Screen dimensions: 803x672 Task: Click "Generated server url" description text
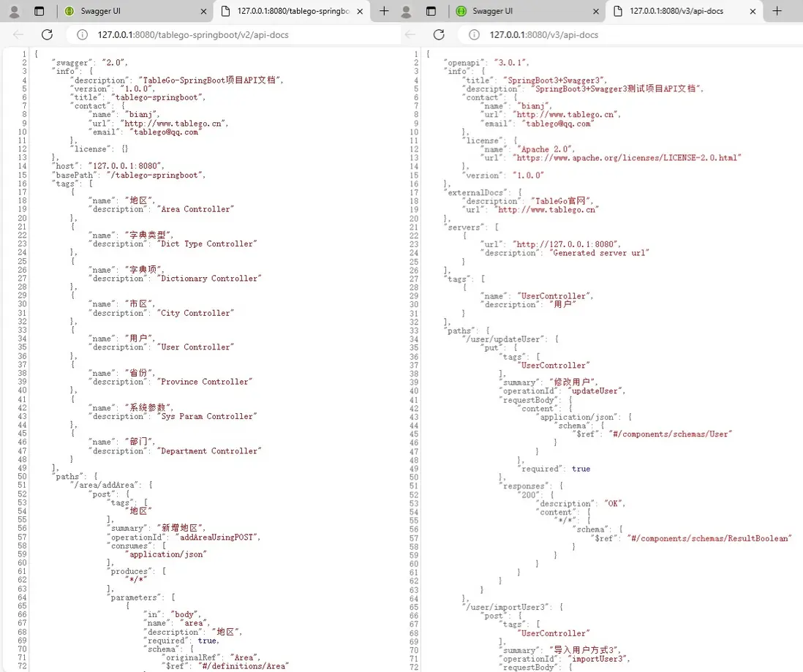(x=599, y=252)
